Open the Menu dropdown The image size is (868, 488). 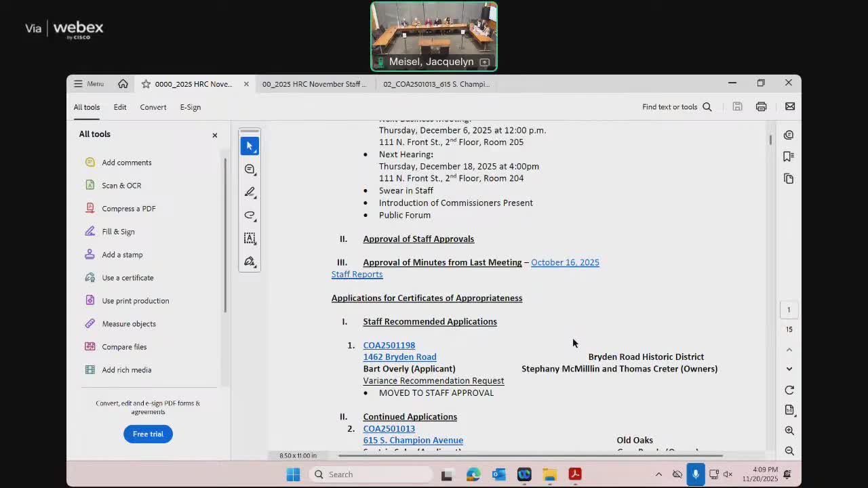pos(88,83)
